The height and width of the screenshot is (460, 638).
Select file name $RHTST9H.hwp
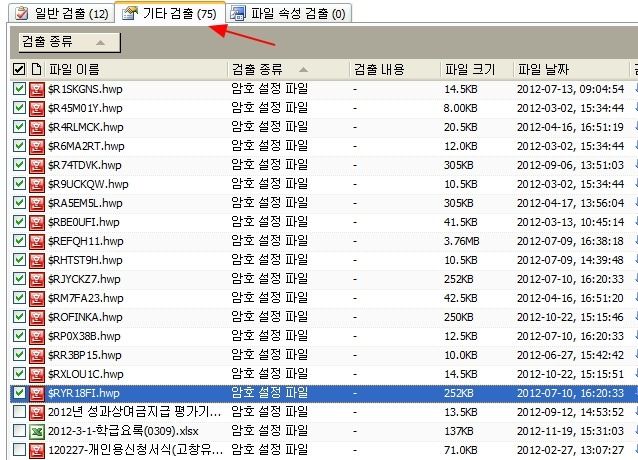85,260
